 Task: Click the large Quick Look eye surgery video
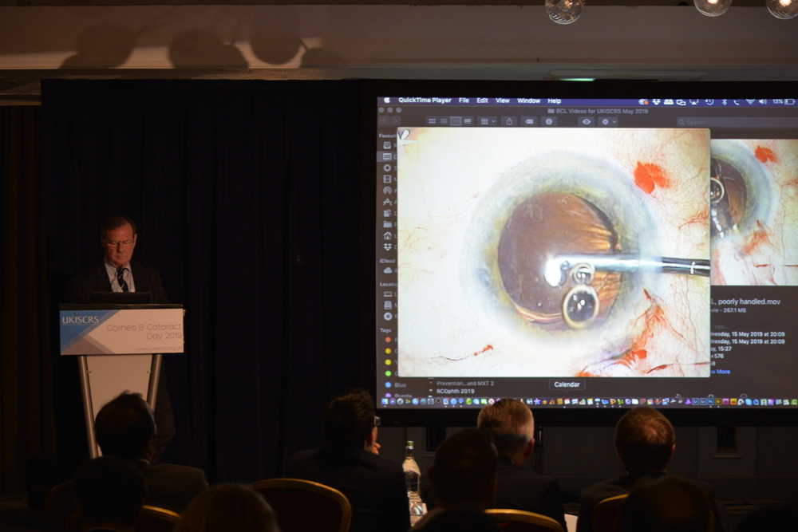tap(553, 252)
